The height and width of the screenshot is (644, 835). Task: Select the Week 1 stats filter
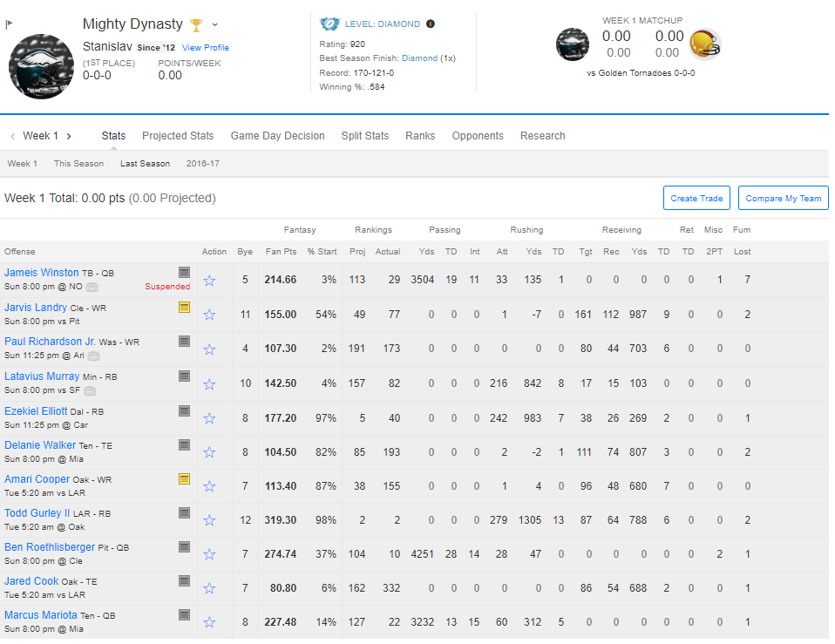[x=23, y=163]
